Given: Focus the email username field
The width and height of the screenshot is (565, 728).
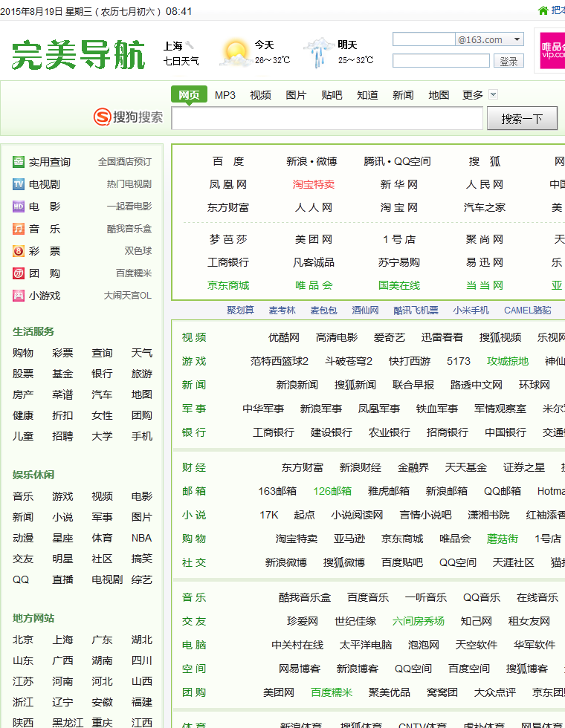Looking at the screenshot, I should 424,39.
